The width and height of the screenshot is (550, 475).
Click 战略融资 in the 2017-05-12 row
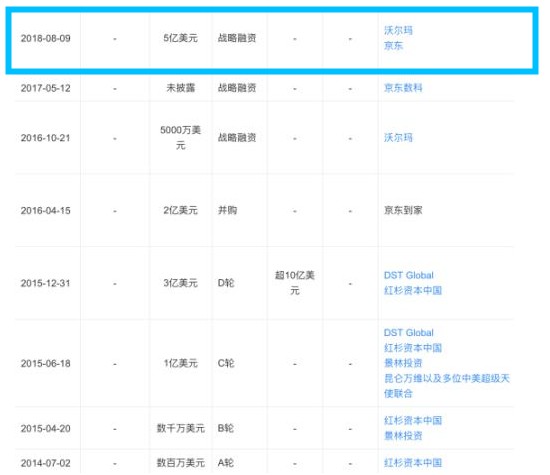click(x=237, y=88)
